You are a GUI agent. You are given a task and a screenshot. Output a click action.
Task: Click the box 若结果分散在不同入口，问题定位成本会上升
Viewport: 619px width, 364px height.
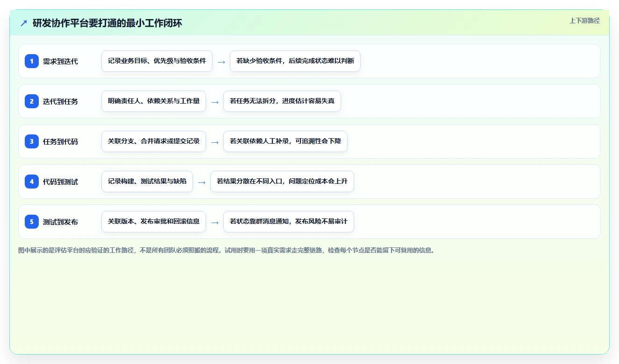point(282,182)
